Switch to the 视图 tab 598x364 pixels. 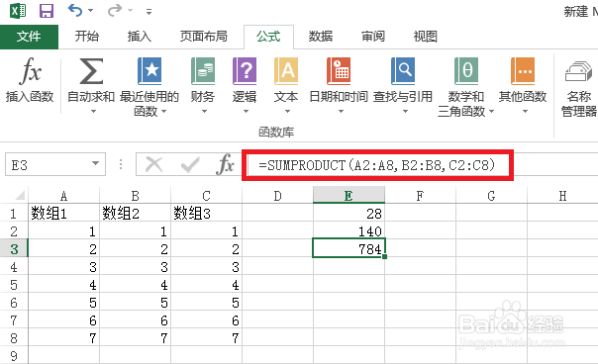pyautogui.click(x=426, y=37)
